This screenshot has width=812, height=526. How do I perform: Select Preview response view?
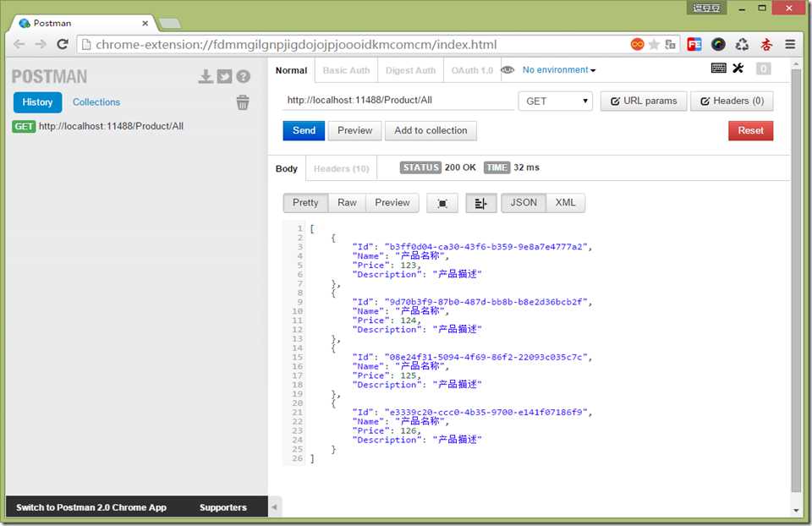coord(392,202)
